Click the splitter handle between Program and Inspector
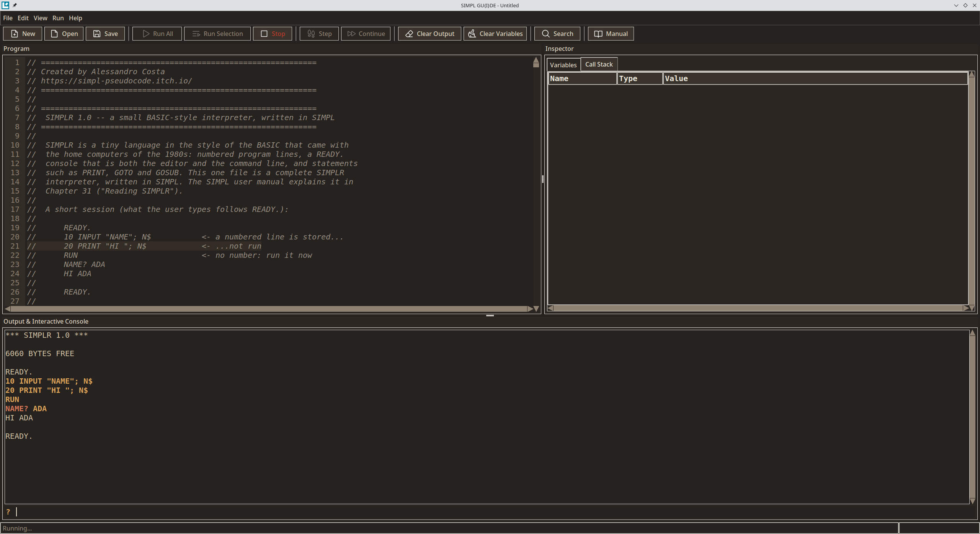 click(543, 179)
